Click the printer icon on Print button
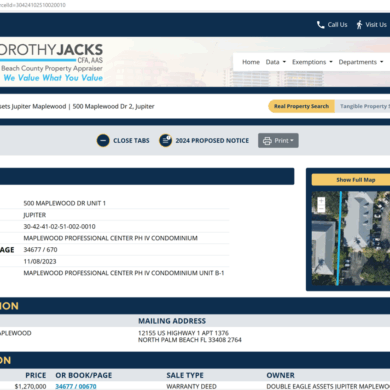Viewport: 390px width, 390px height. [x=267, y=141]
